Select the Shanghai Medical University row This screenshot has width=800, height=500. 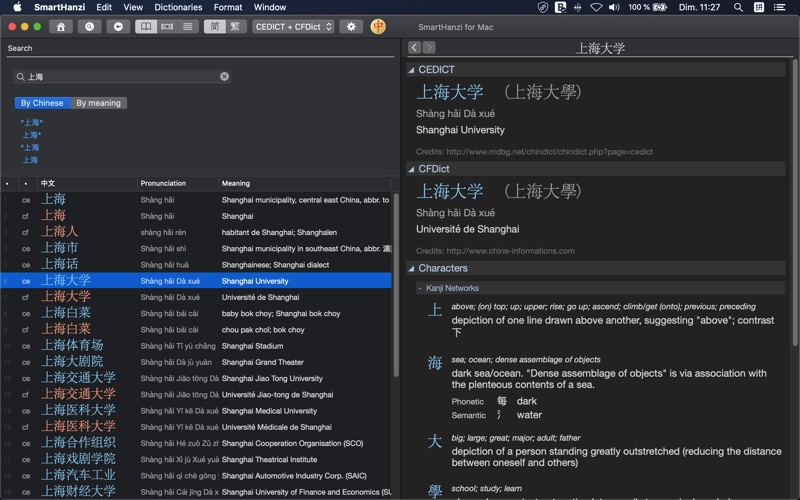click(x=196, y=411)
